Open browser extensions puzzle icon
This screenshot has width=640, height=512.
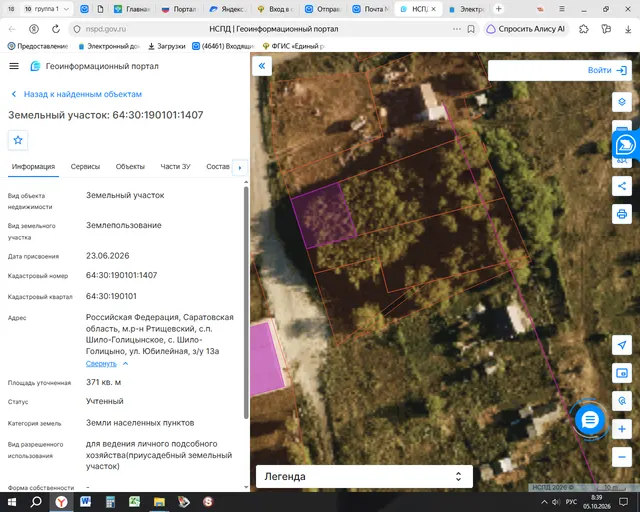point(584,29)
